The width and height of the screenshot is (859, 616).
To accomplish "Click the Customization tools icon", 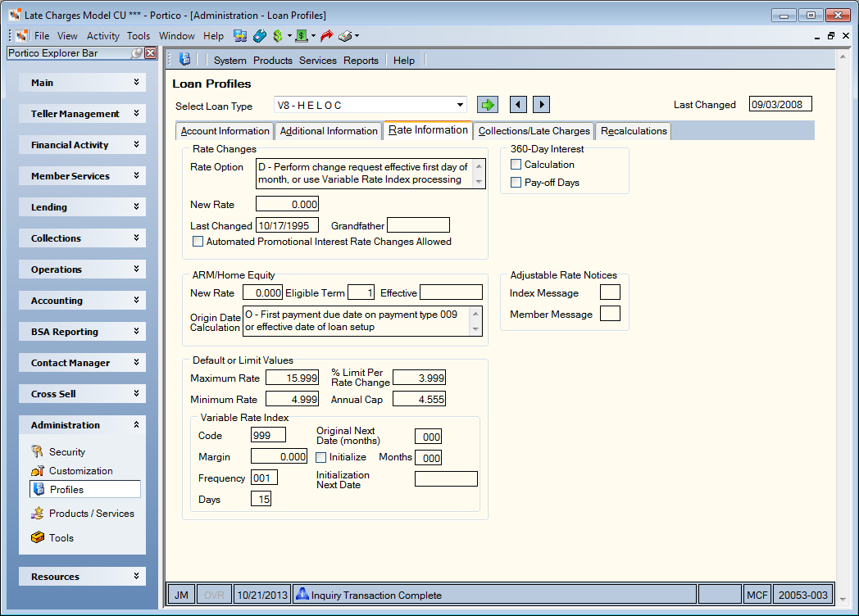I will pyautogui.click(x=37, y=471).
